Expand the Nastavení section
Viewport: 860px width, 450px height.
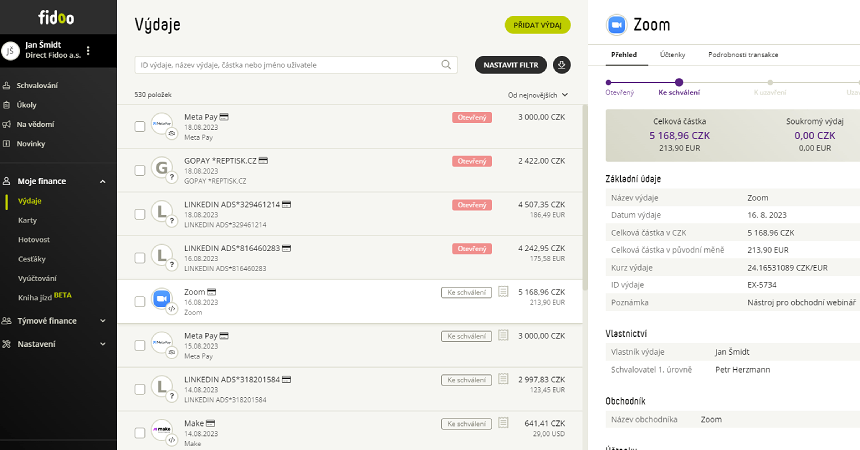click(103, 344)
